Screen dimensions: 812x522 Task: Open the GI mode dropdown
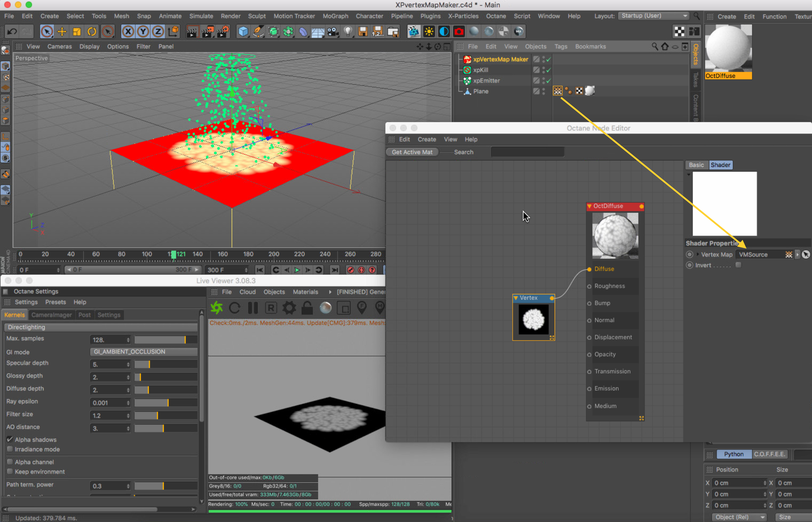(x=144, y=351)
